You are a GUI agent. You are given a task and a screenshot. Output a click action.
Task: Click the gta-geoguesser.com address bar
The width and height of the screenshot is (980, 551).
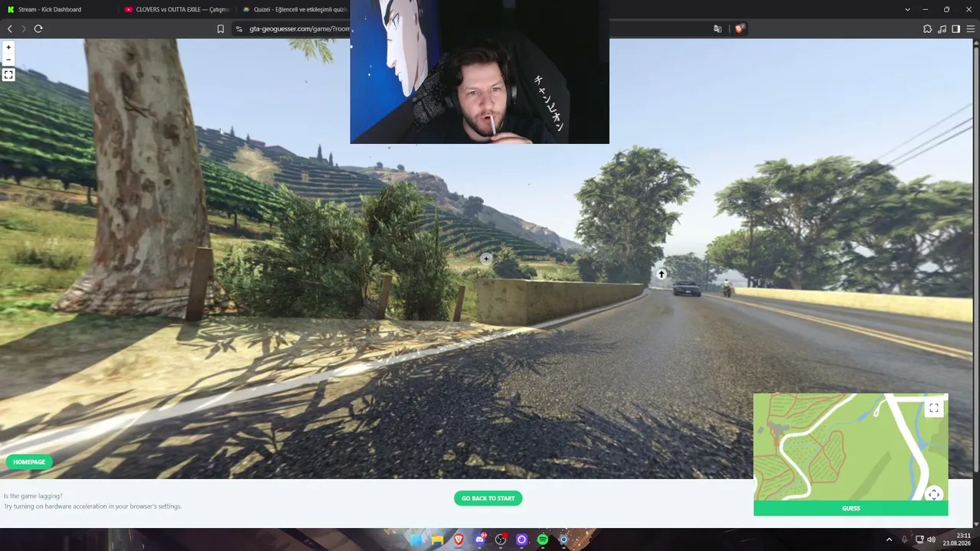coord(299,29)
